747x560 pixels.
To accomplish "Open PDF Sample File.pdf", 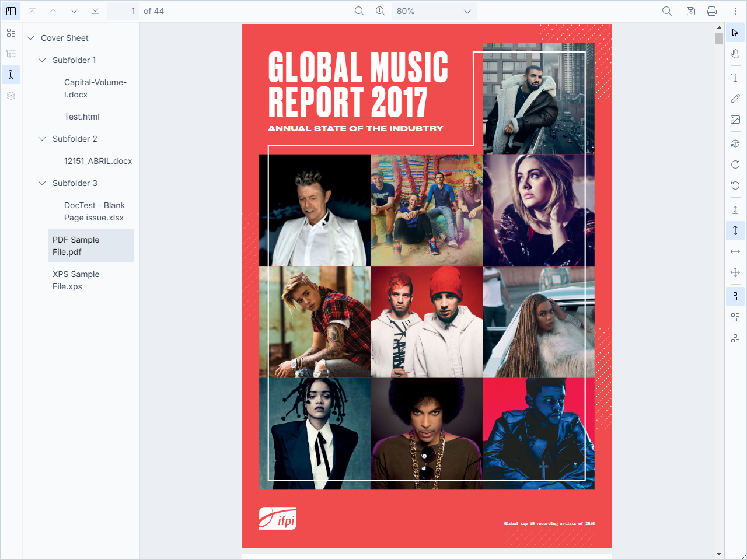I will click(x=91, y=246).
